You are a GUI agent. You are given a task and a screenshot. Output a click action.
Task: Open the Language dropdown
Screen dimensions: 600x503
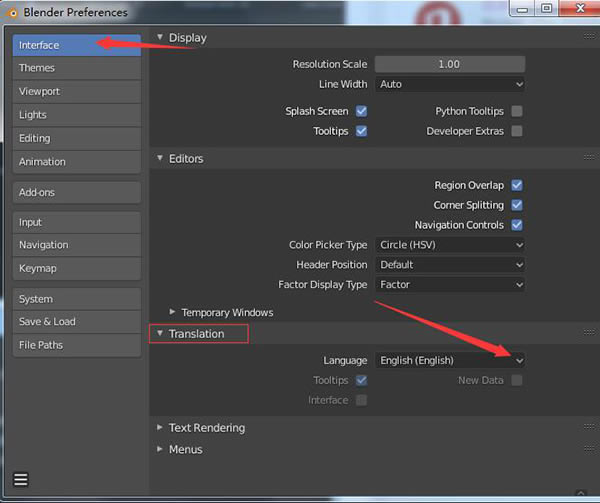point(450,360)
